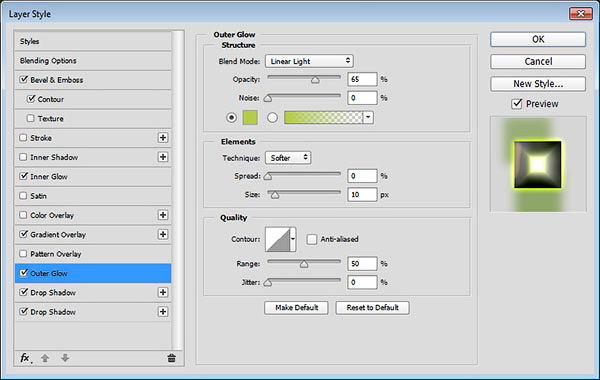Uncheck the Contour sub-effect
Image resolution: width=600 pixels, height=380 pixels.
(31, 99)
